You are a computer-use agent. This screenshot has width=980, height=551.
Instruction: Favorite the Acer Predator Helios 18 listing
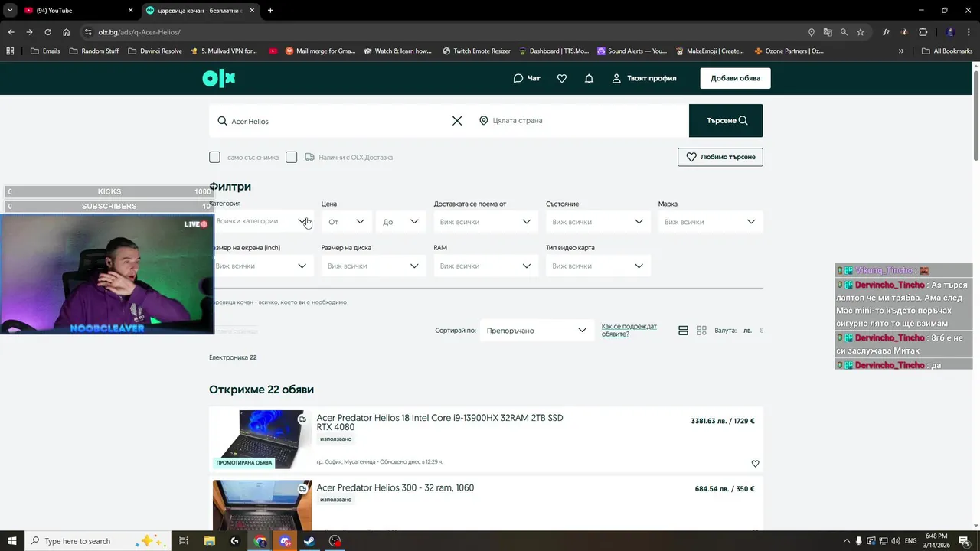point(755,464)
